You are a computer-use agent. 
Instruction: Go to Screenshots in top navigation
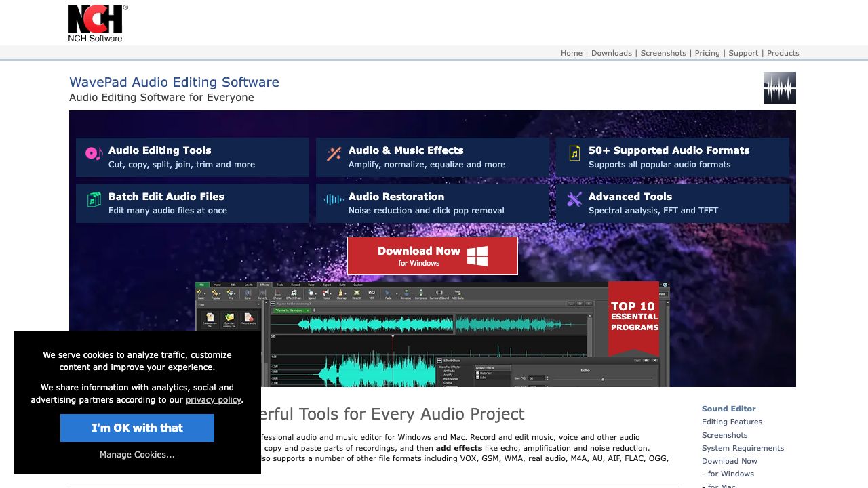click(x=663, y=53)
